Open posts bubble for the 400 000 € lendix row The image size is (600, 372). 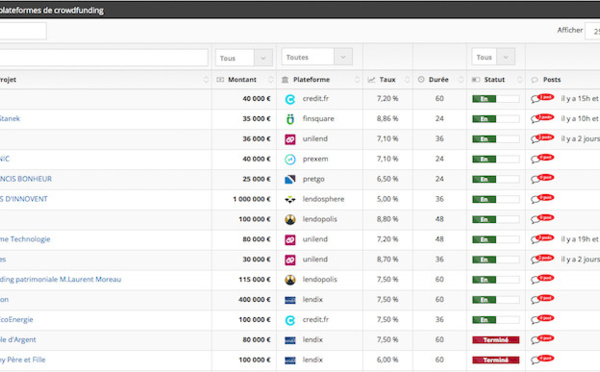coord(542,299)
